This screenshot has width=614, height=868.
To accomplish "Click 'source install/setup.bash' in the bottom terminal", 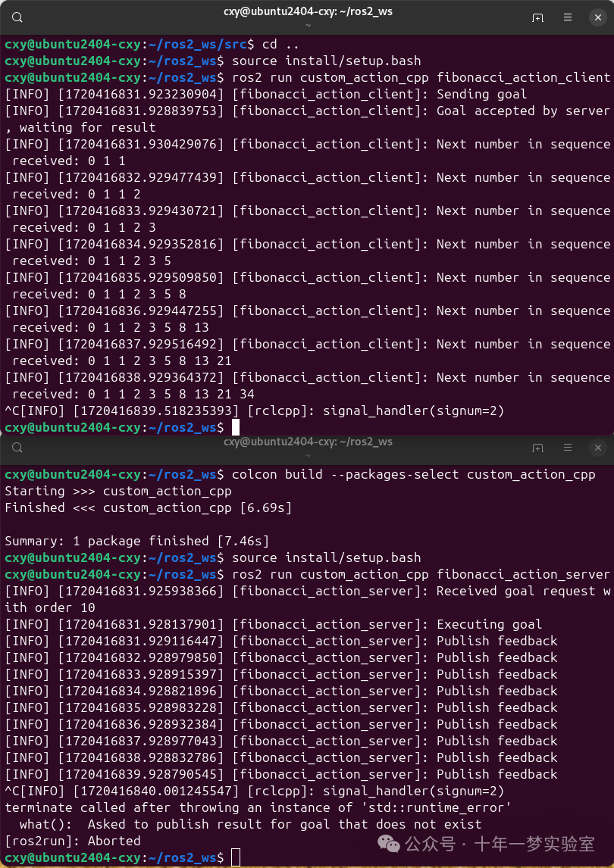I will (x=327, y=557).
